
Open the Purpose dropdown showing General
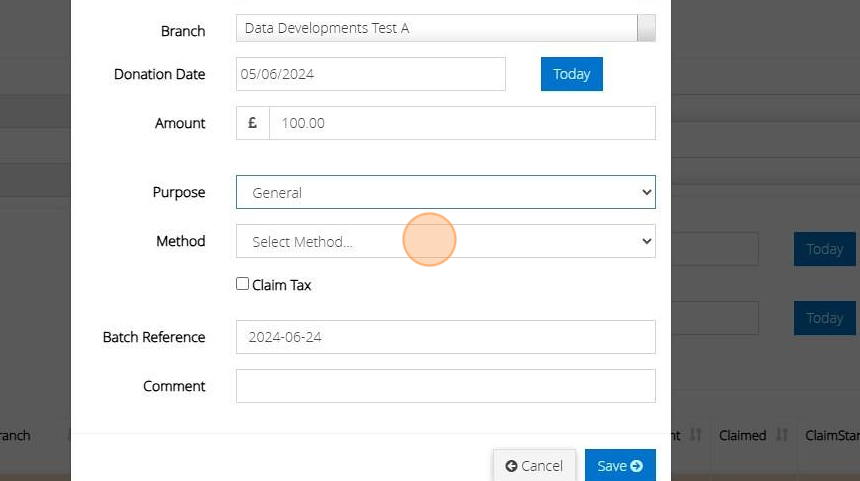point(445,192)
